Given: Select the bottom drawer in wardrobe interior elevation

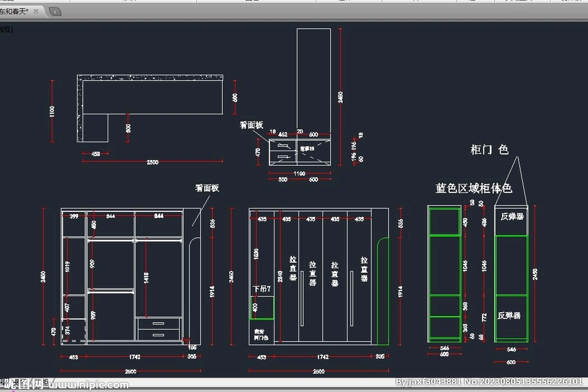Looking at the screenshot, I should point(159,335).
